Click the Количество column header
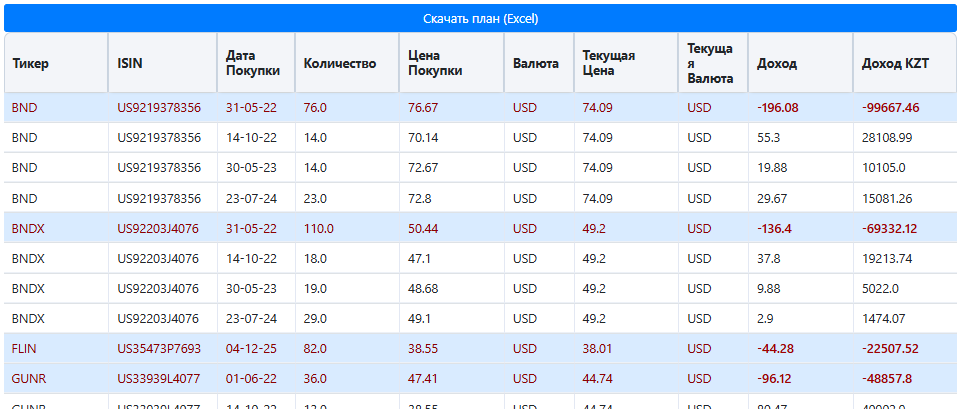Viewport: 961px width, 409px height. pyautogui.click(x=340, y=64)
